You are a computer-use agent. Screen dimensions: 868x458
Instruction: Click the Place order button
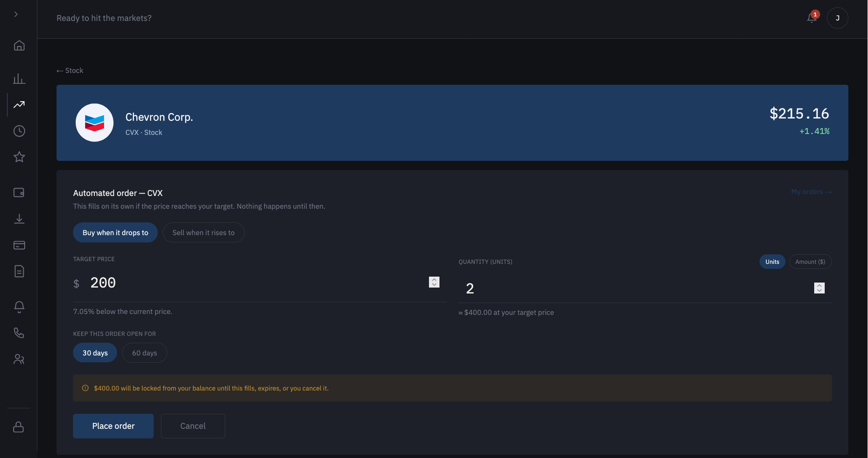(x=113, y=426)
